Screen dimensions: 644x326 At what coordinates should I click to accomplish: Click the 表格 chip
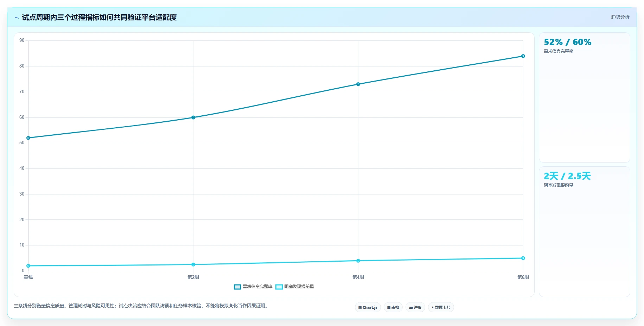point(393,307)
